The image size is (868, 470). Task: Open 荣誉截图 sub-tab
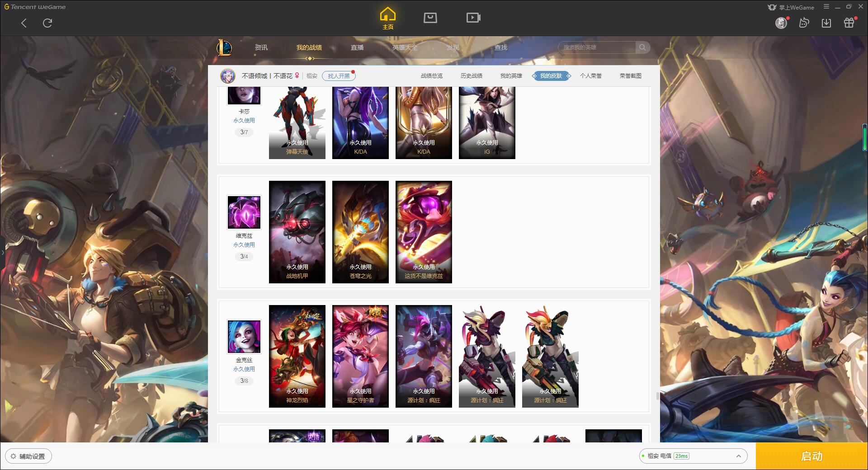tap(631, 76)
